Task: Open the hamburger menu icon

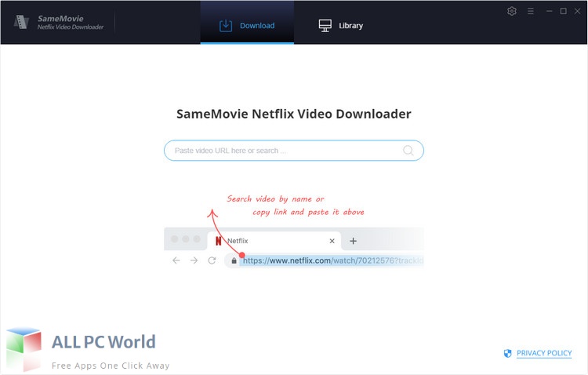Action: (530, 11)
